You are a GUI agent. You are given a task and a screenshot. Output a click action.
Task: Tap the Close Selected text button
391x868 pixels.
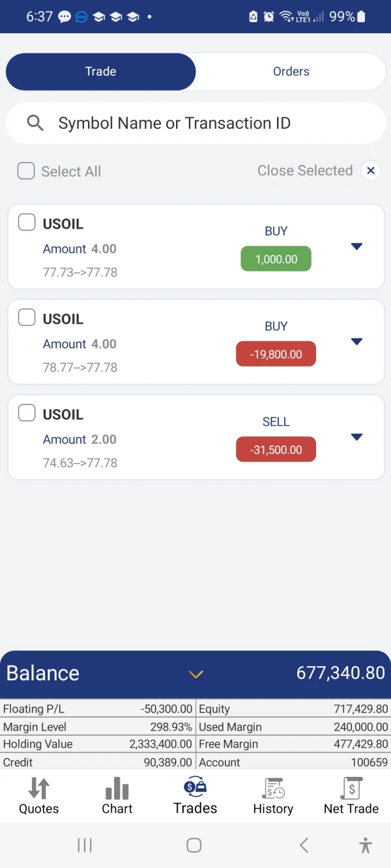click(x=305, y=171)
